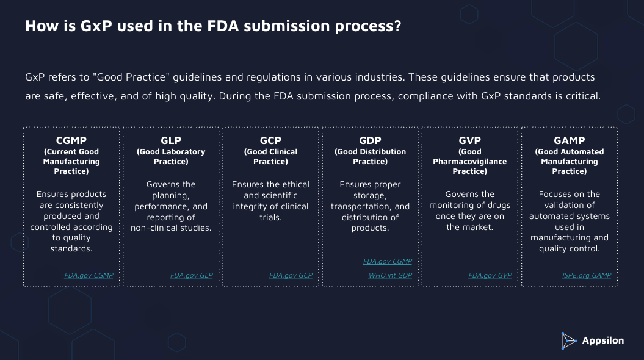Open the FDA.gov GVP link
644x360 pixels.
tap(490, 275)
